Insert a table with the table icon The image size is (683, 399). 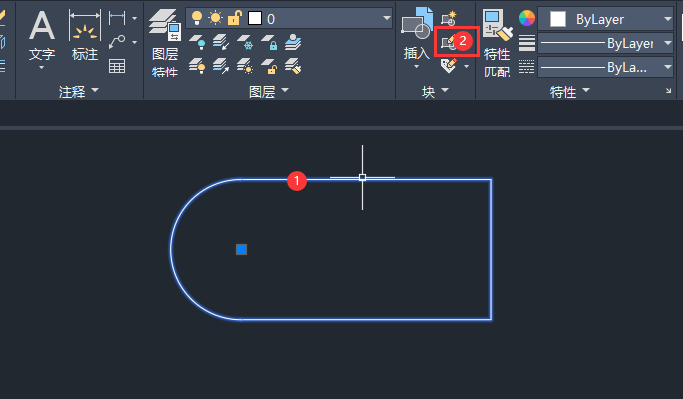coord(117,66)
